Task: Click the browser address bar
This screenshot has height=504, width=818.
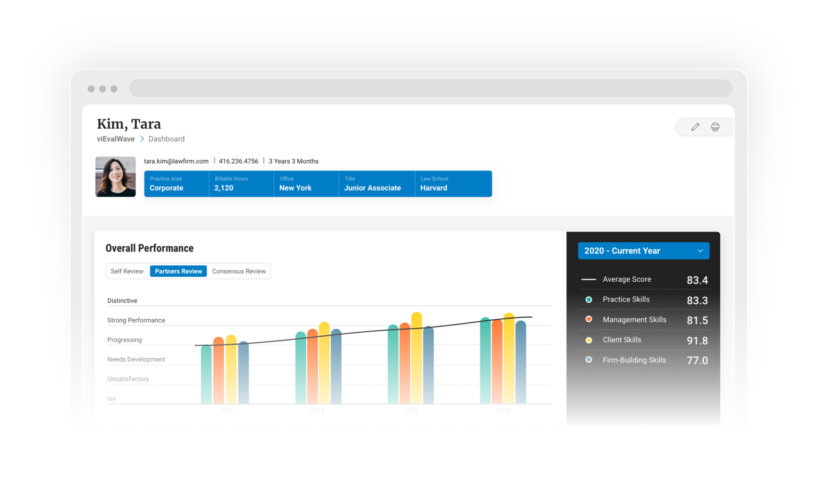Action: [431, 88]
